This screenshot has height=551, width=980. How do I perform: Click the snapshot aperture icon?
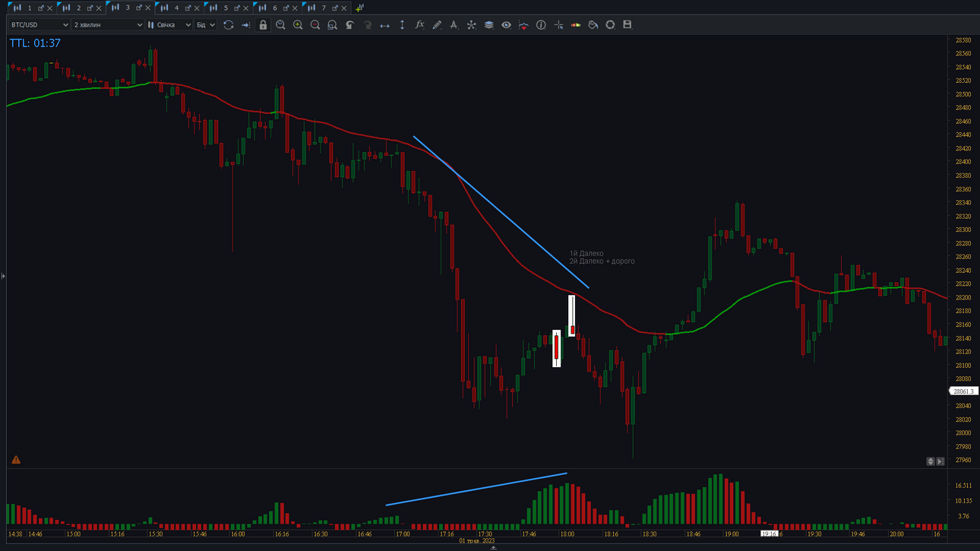(610, 25)
